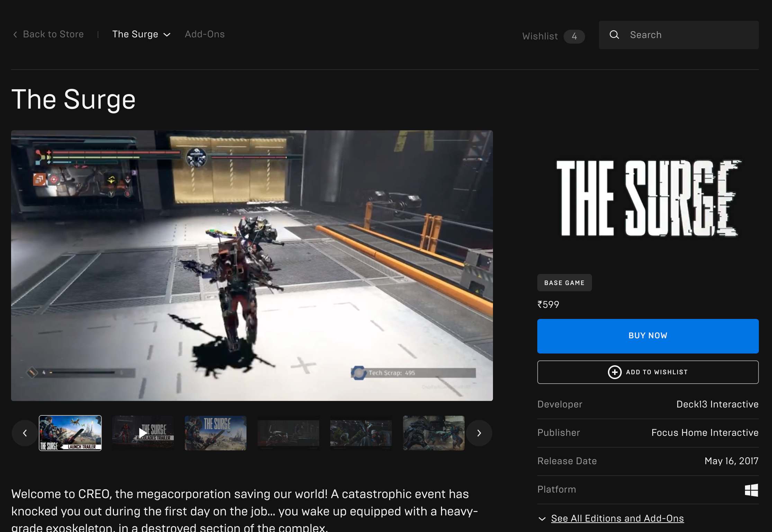772x532 pixels.
Task: Click the search magnifier icon
Action: click(614, 35)
